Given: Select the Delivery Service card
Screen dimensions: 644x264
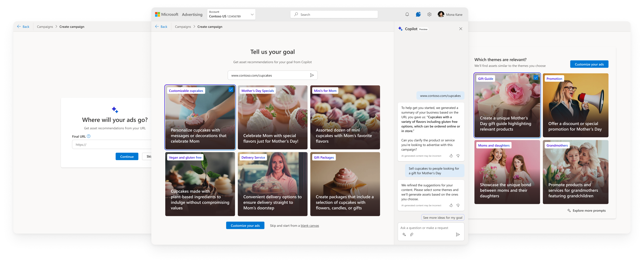Looking at the screenshot, I should click(x=272, y=184).
